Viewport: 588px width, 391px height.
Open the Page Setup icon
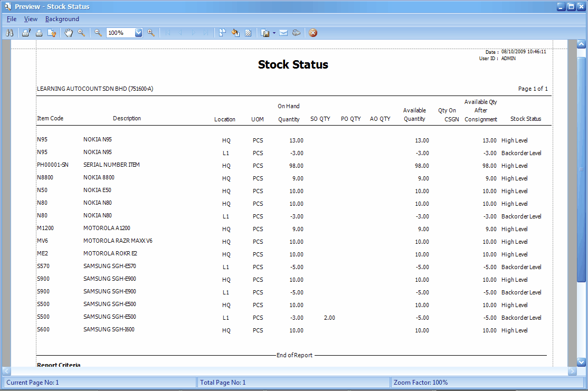coord(52,33)
